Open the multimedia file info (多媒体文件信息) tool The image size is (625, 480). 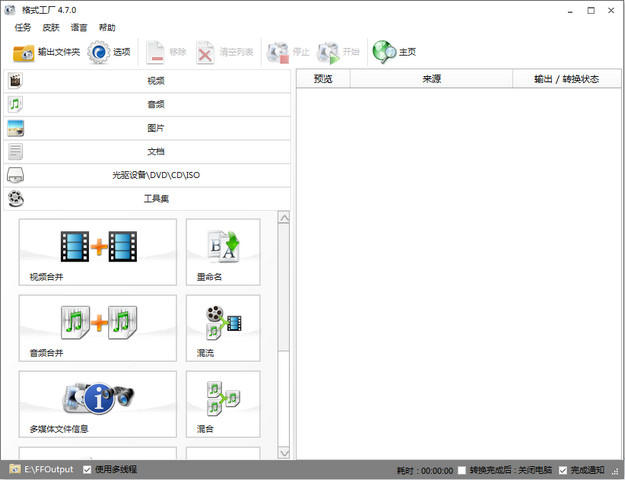coord(98,404)
